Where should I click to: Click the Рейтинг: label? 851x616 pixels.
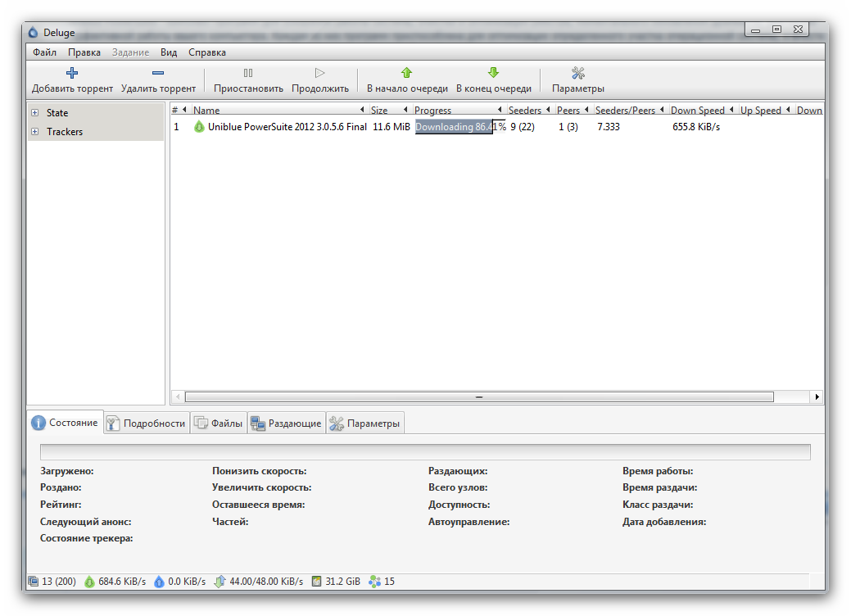(61, 505)
